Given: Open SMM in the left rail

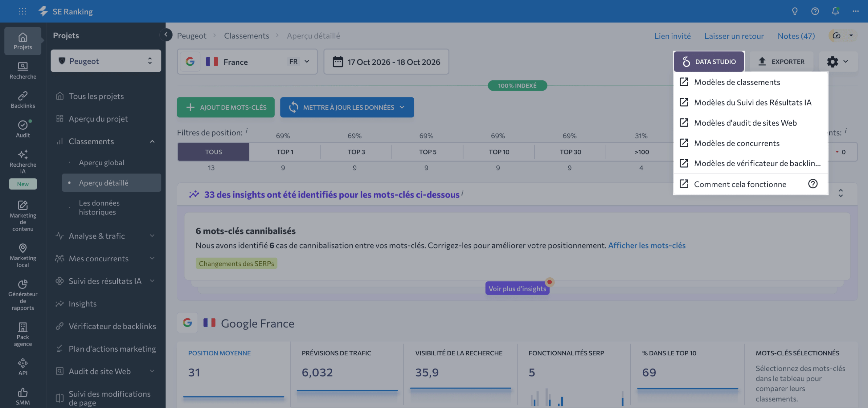Looking at the screenshot, I should point(23,396).
